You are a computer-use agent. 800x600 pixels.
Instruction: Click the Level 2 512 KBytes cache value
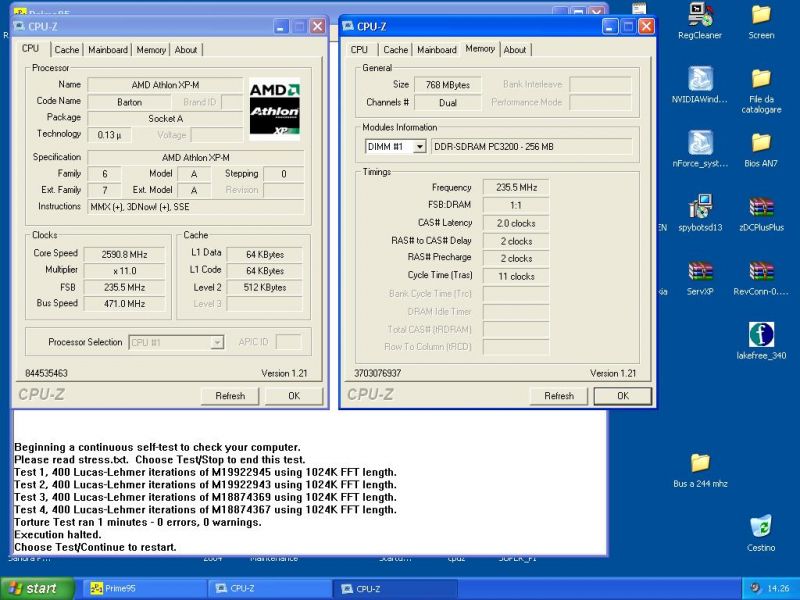point(264,287)
